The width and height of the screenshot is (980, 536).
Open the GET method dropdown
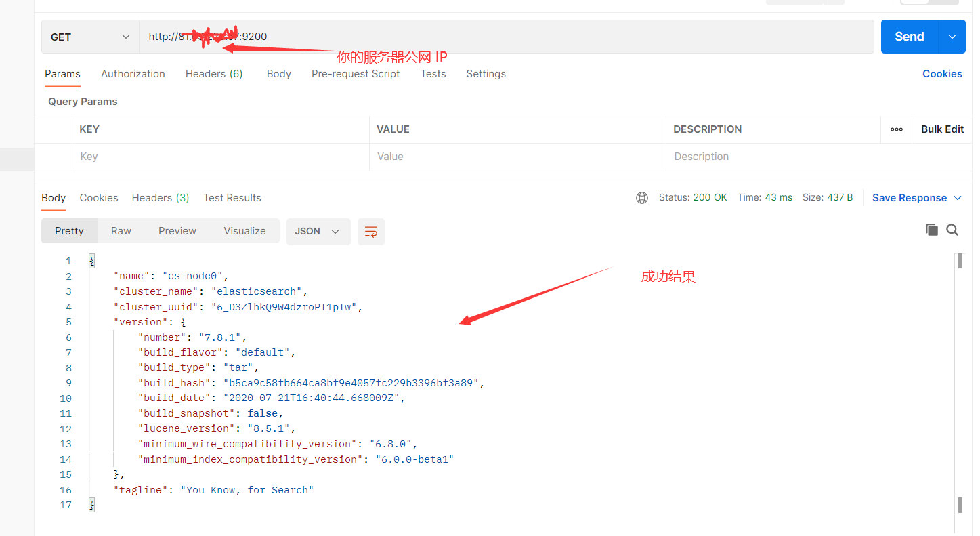pos(90,37)
